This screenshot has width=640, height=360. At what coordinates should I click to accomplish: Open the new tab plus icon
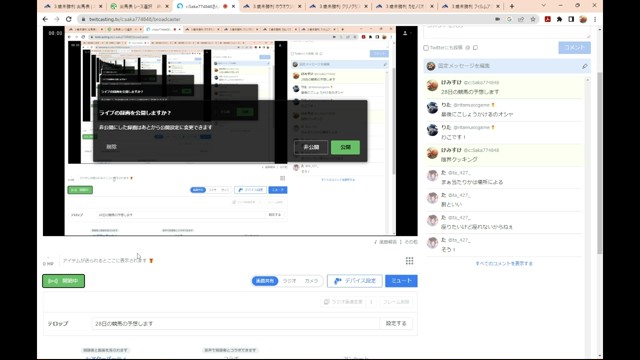pyautogui.click(x=511, y=6)
